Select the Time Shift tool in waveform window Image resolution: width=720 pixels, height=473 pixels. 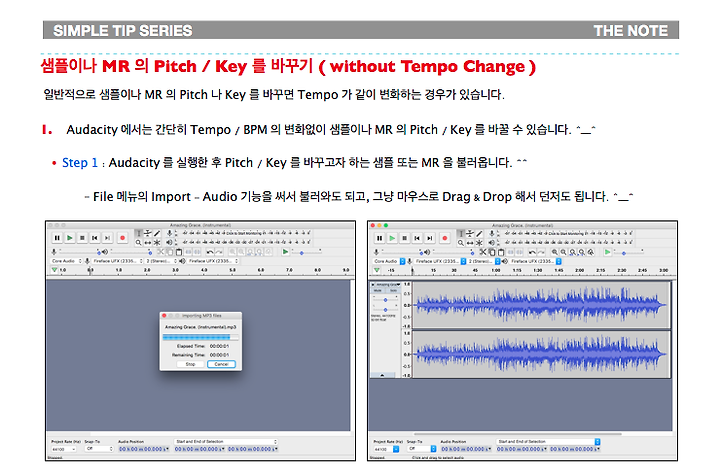tap(470, 243)
